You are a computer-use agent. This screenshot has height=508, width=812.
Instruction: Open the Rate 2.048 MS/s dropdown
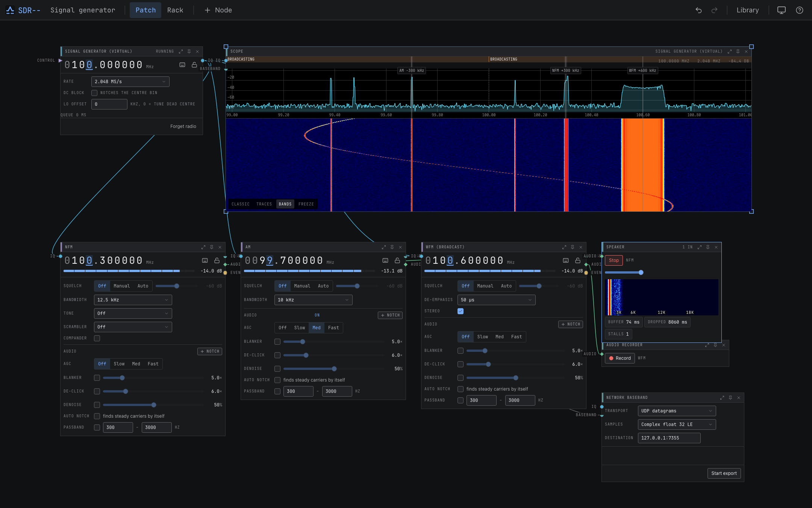coord(130,82)
